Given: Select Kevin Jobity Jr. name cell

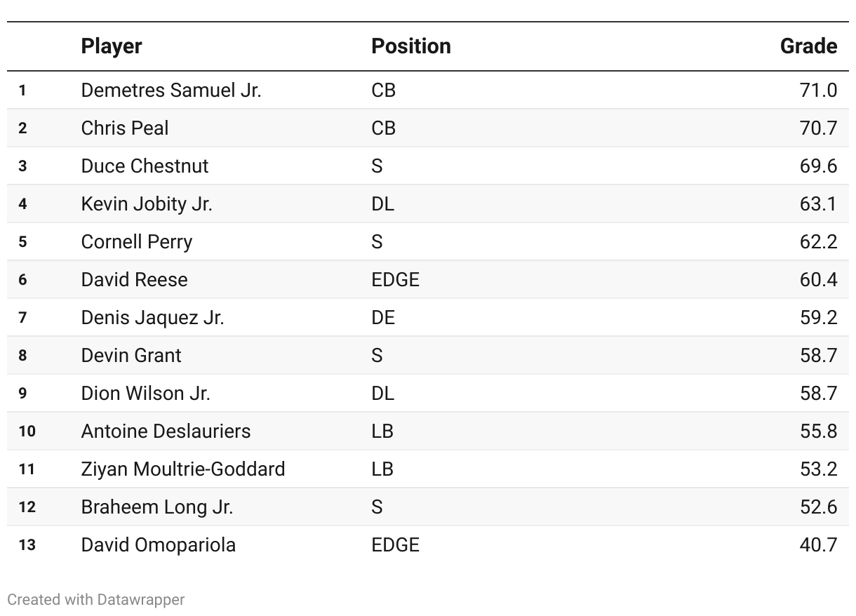Looking at the screenshot, I should [147, 203].
